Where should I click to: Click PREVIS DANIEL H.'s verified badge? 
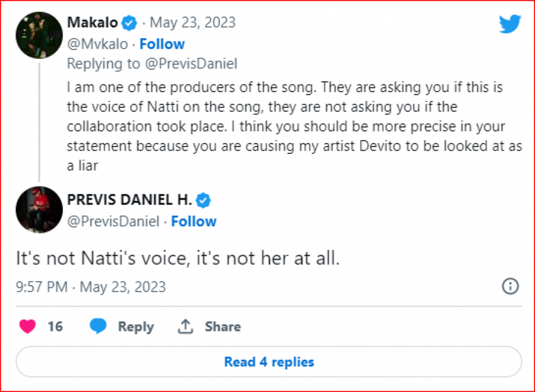(203, 200)
